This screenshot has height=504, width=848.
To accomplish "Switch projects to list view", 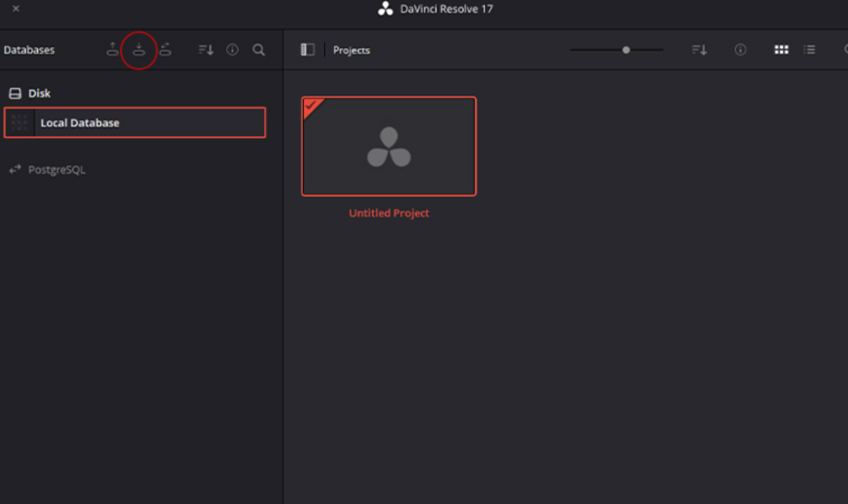I will 809,50.
